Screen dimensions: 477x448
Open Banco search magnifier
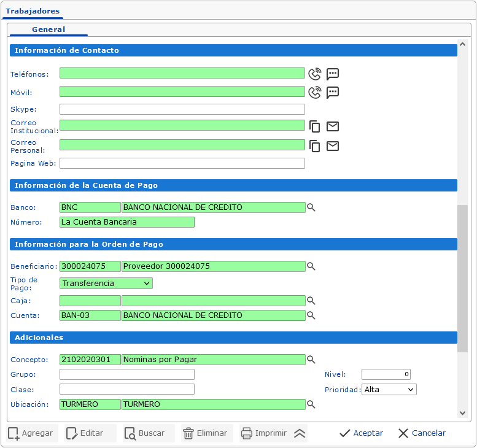click(311, 207)
